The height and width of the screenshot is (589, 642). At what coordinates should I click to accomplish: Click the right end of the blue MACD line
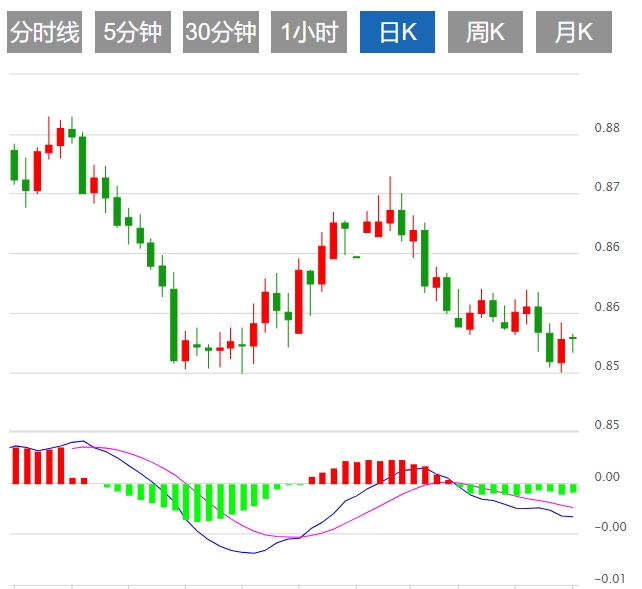pyautogui.click(x=572, y=517)
